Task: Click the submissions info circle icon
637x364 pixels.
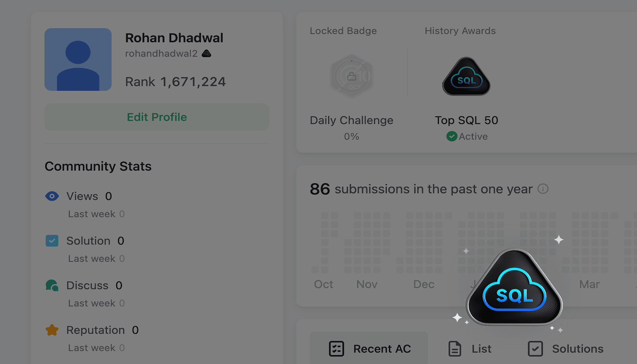Action: tap(543, 189)
